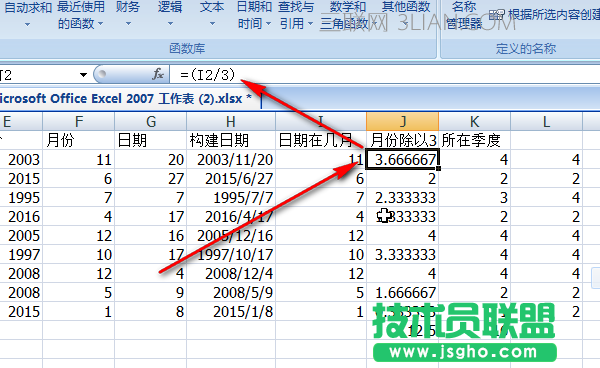
Task: Select the cell with date 2008/5/9
Action: click(x=231, y=293)
